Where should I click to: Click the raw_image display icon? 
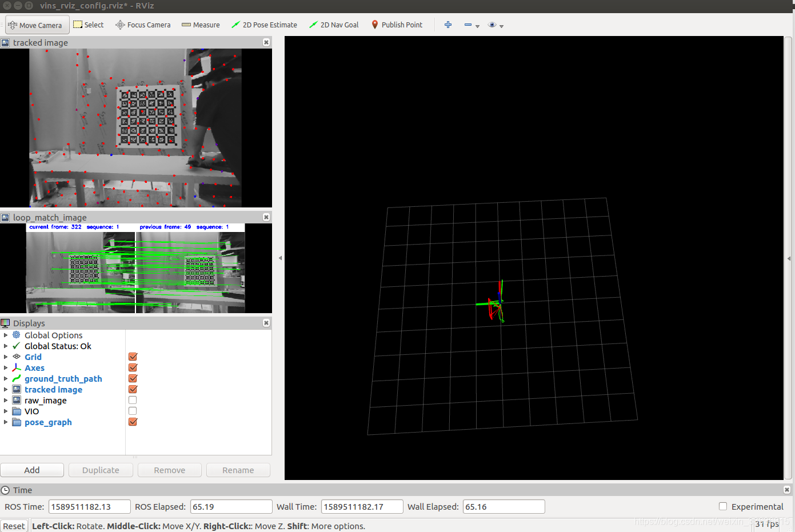17,400
